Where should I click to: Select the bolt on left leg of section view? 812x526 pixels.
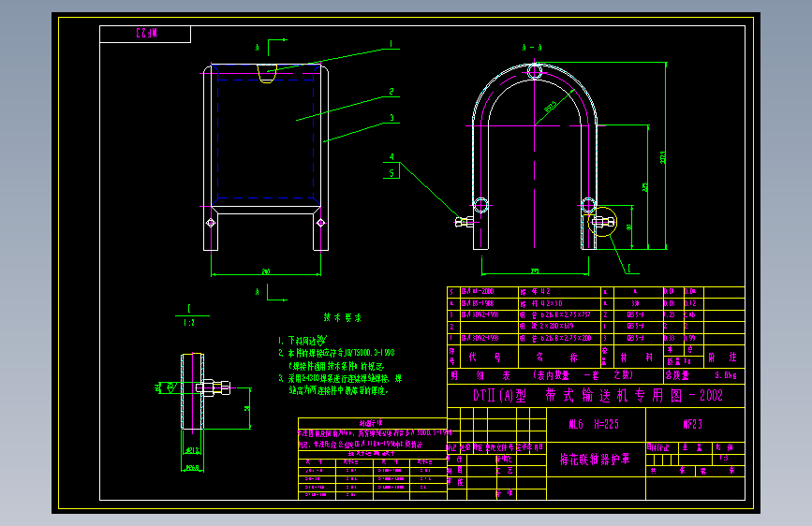(x=464, y=222)
